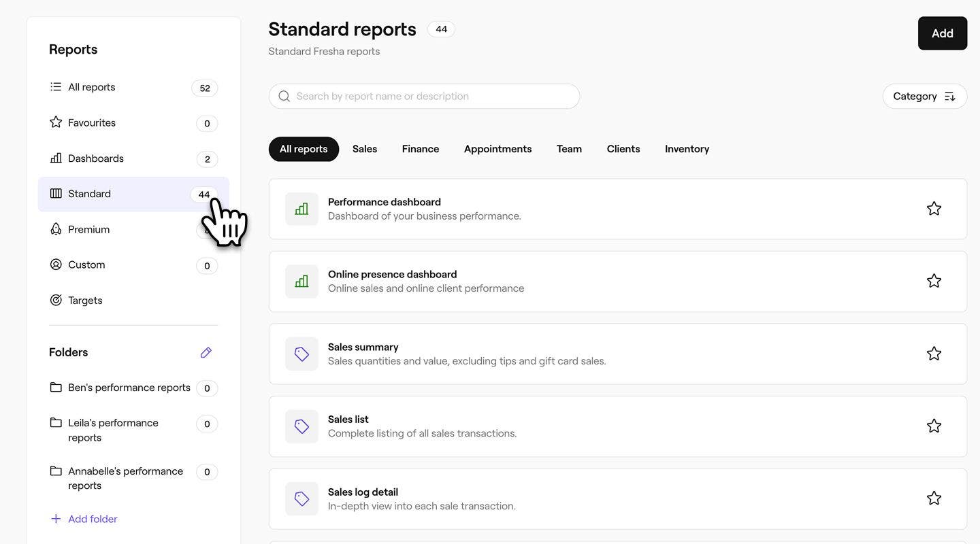Click the search by report name field

point(424,97)
